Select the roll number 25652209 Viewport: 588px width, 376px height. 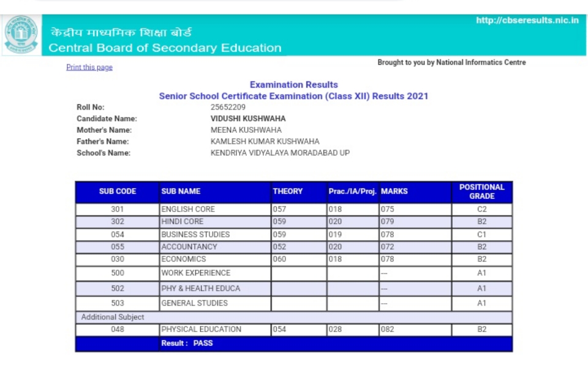click(x=228, y=107)
